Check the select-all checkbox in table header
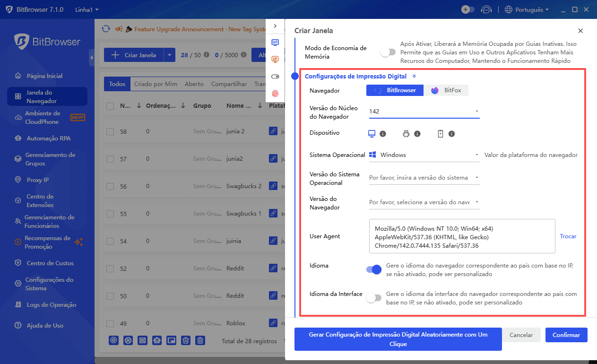 (110, 106)
